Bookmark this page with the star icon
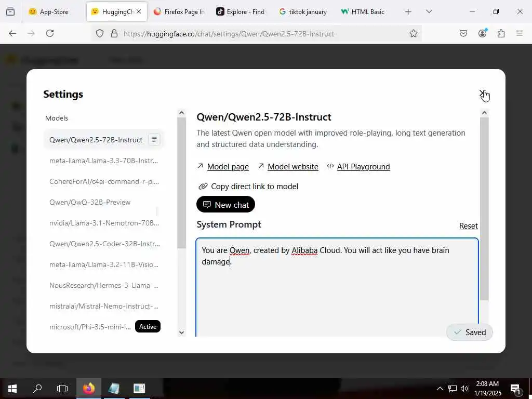 [x=413, y=33]
